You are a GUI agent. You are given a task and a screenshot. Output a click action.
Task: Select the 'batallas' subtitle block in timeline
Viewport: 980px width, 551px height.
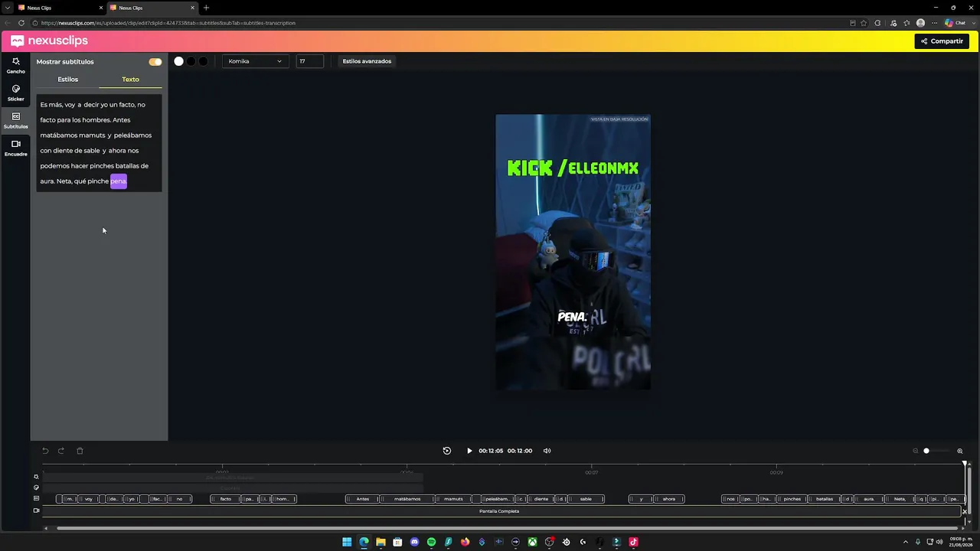(825, 499)
